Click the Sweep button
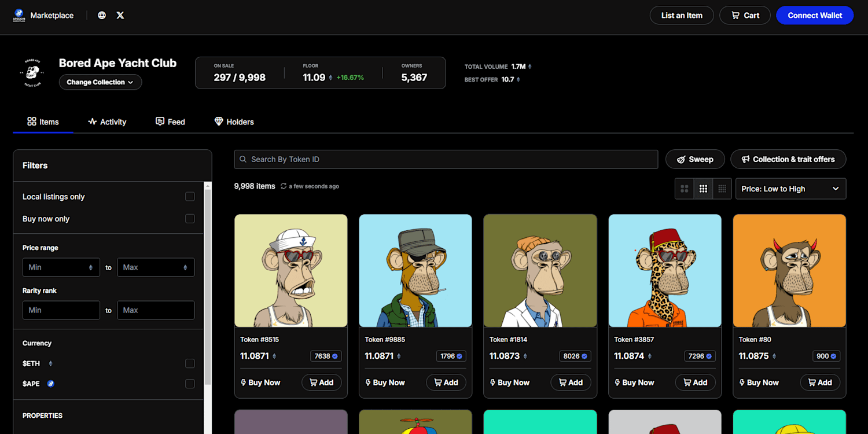The image size is (868, 434). click(x=695, y=159)
